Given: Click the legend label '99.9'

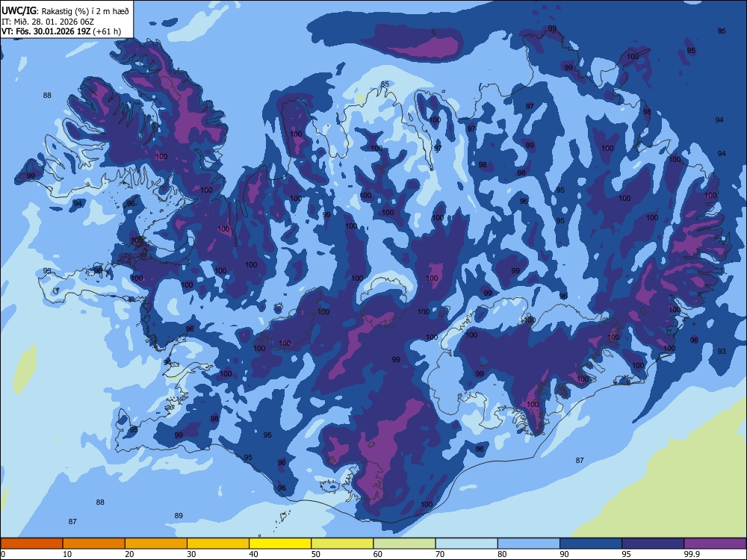Looking at the screenshot, I should pyautogui.click(x=692, y=554).
